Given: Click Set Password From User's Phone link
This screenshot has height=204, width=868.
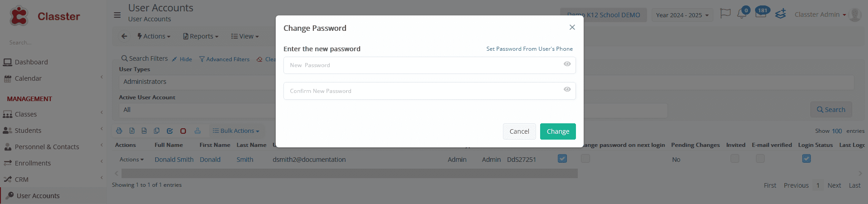Looking at the screenshot, I should tap(529, 49).
